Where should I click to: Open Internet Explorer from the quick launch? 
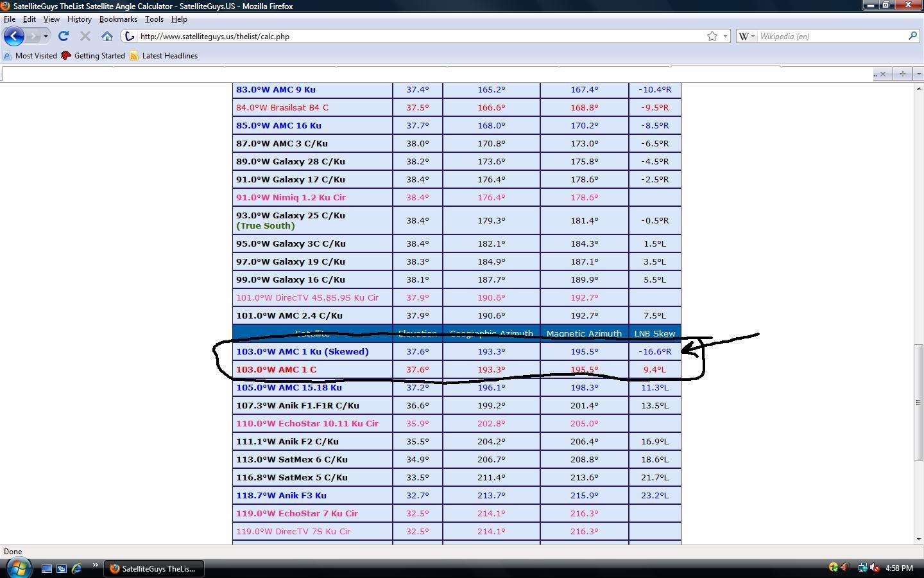click(x=76, y=568)
